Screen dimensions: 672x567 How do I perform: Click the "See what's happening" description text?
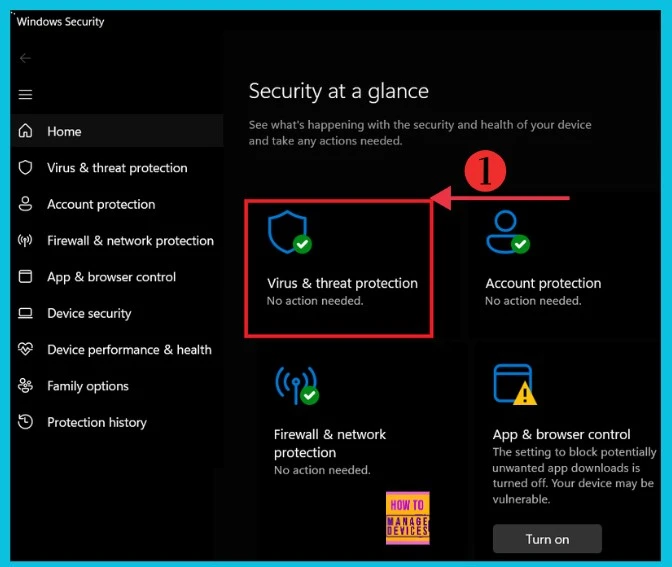[x=420, y=133]
